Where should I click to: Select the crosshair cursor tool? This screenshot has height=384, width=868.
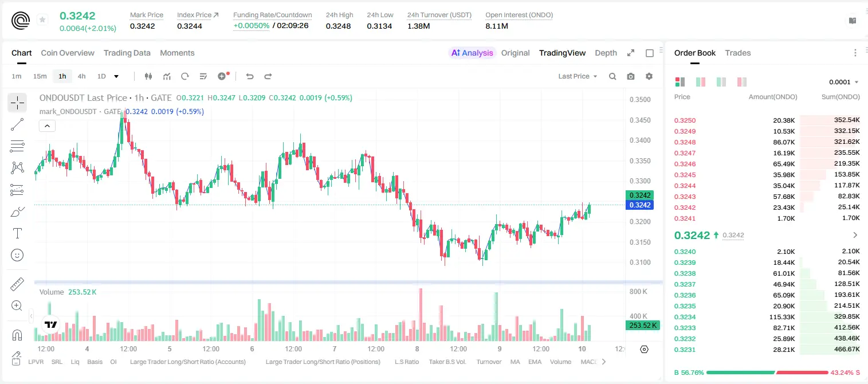pyautogui.click(x=17, y=103)
